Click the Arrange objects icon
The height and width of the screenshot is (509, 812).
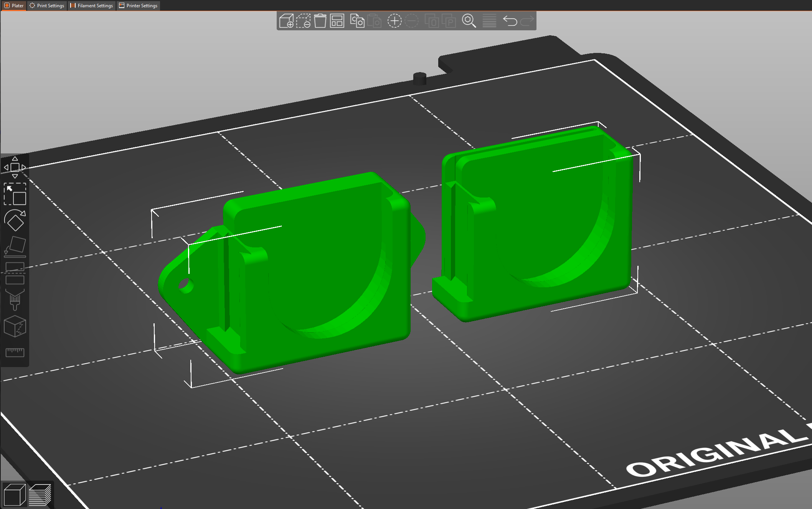pyautogui.click(x=337, y=21)
